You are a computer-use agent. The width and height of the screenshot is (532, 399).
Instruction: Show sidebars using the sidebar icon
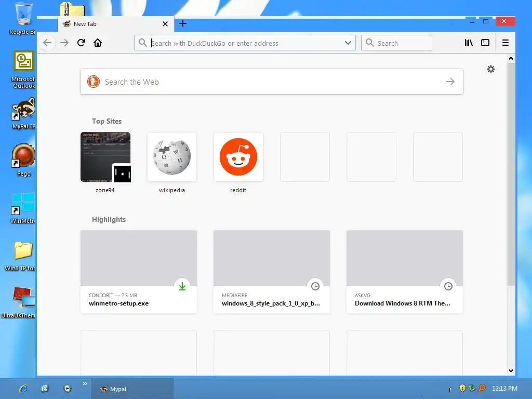[x=485, y=43]
